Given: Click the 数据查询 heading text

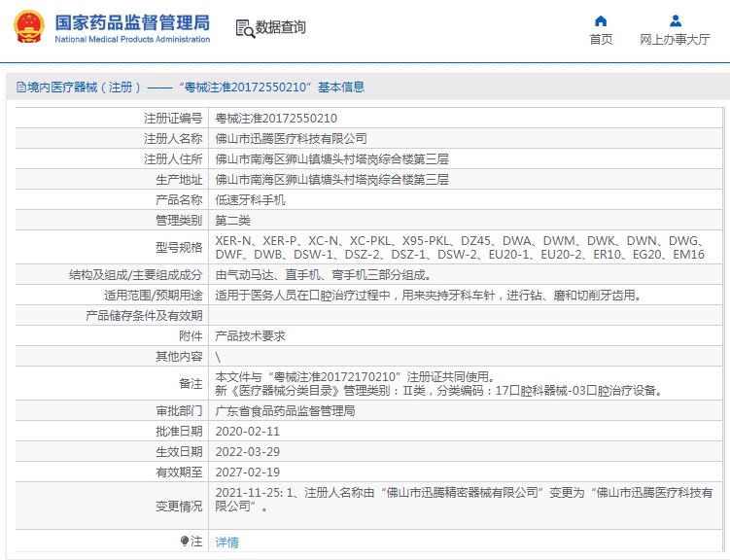Looking at the screenshot, I should point(281,28).
